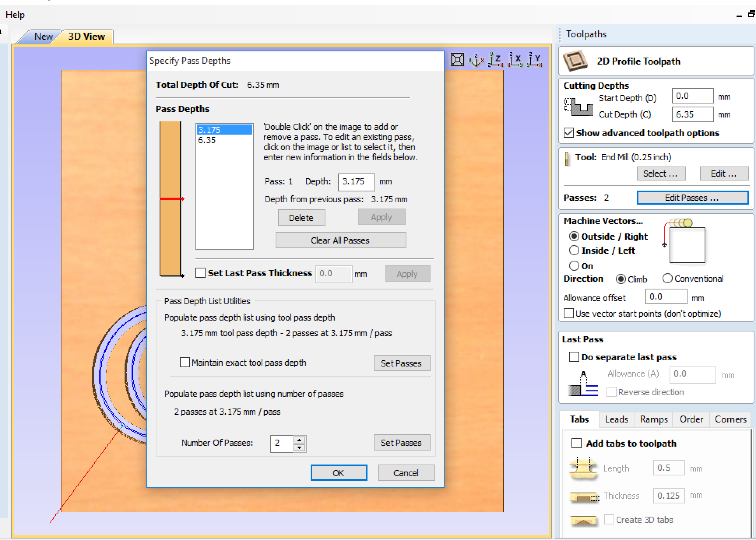Click the Clear All Passes button

pos(340,240)
